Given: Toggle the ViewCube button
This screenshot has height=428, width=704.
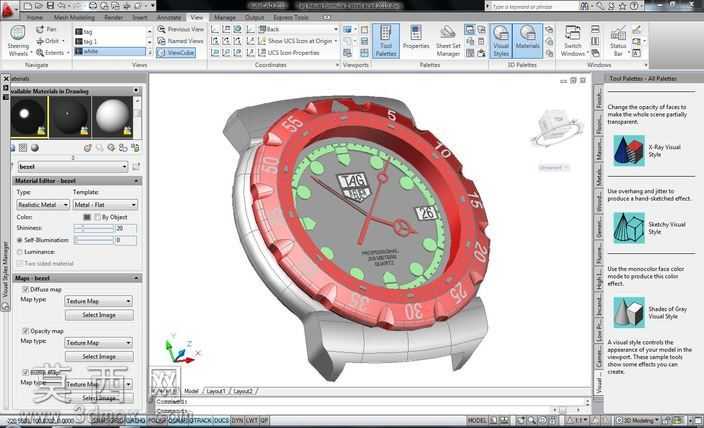Looking at the screenshot, I should tap(176, 53).
